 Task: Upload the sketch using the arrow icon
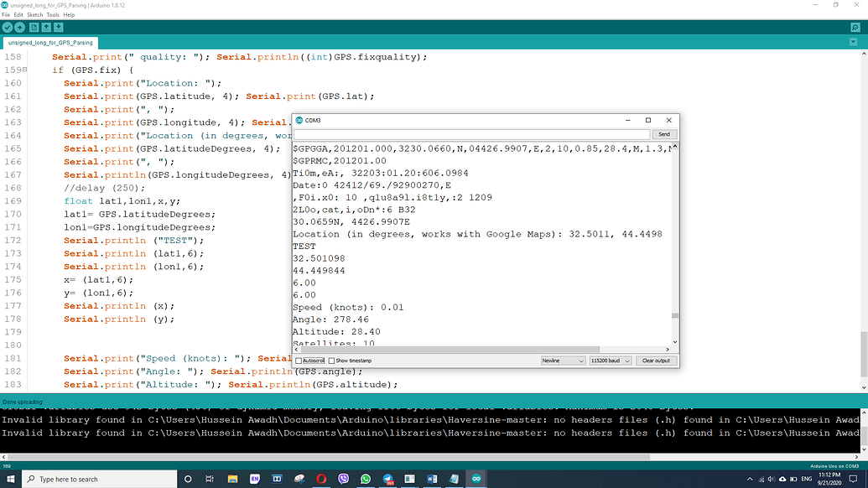click(x=20, y=27)
